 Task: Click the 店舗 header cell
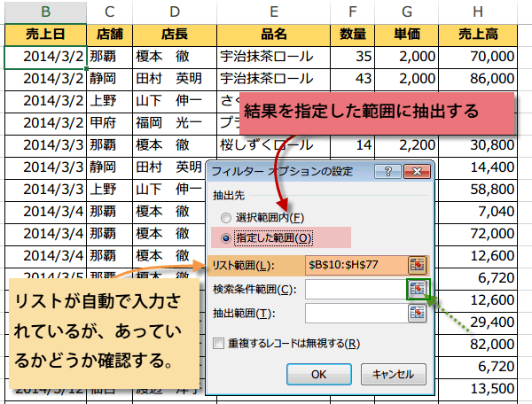[110, 35]
